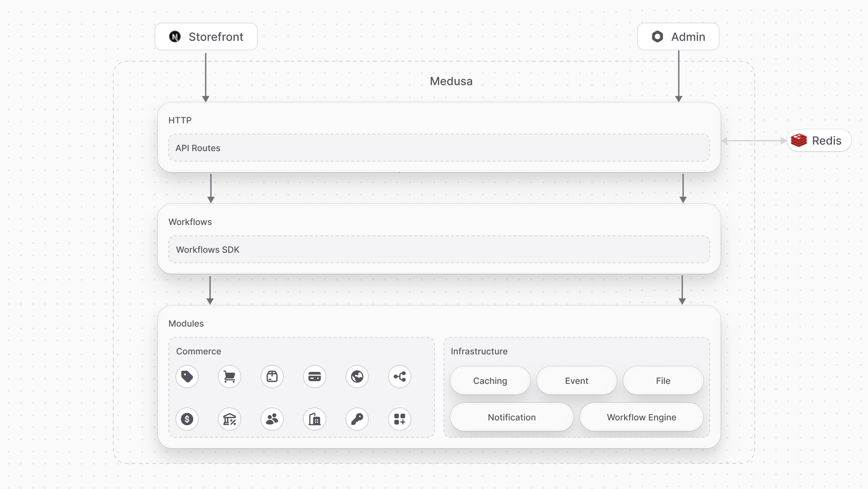Click the API Routes box under HTTP
868x489 pixels.
click(x=438, y=148)
